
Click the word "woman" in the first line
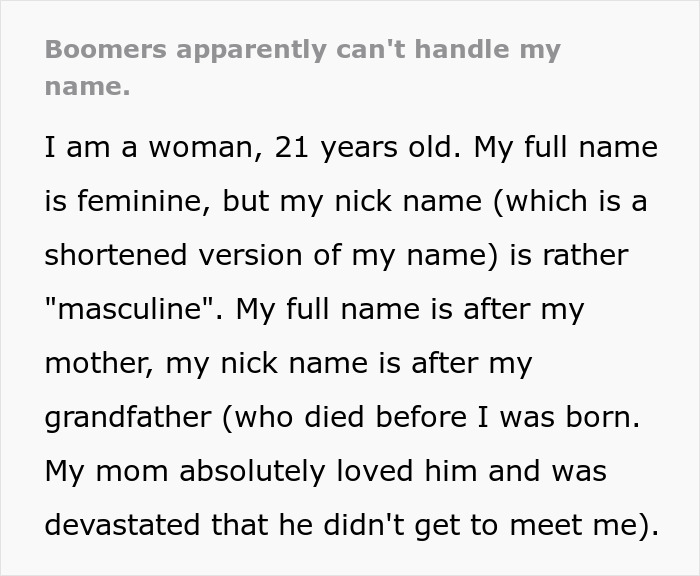[x=202, y=148]
